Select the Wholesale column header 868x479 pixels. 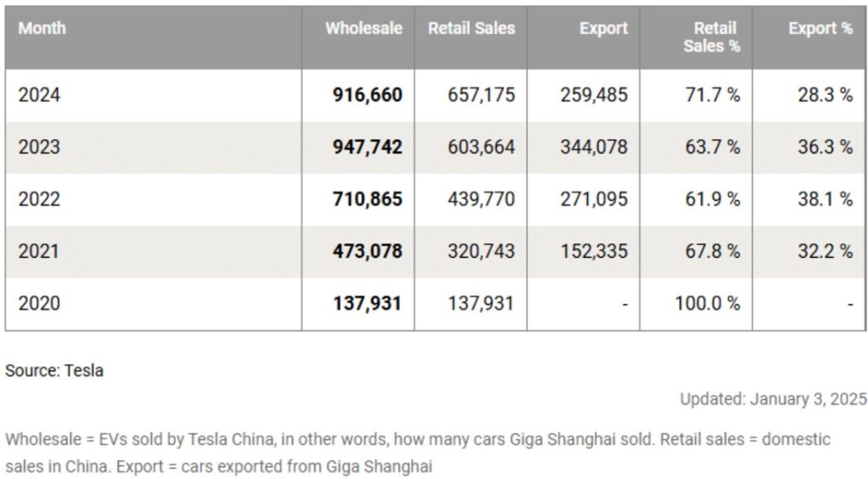364,28
